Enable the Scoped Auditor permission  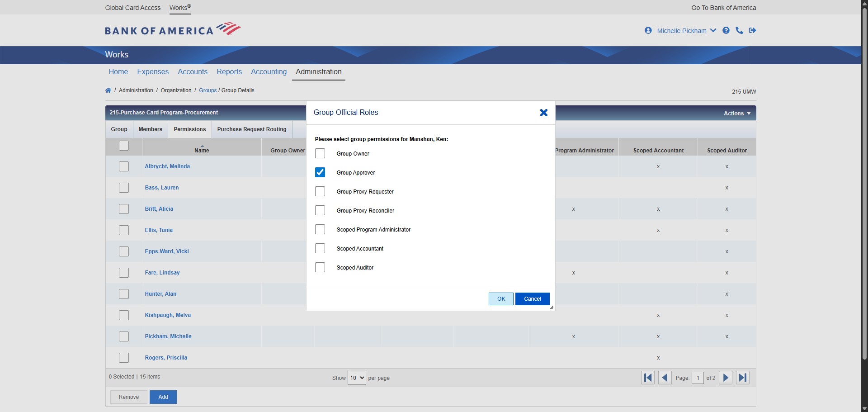[320, 268]
